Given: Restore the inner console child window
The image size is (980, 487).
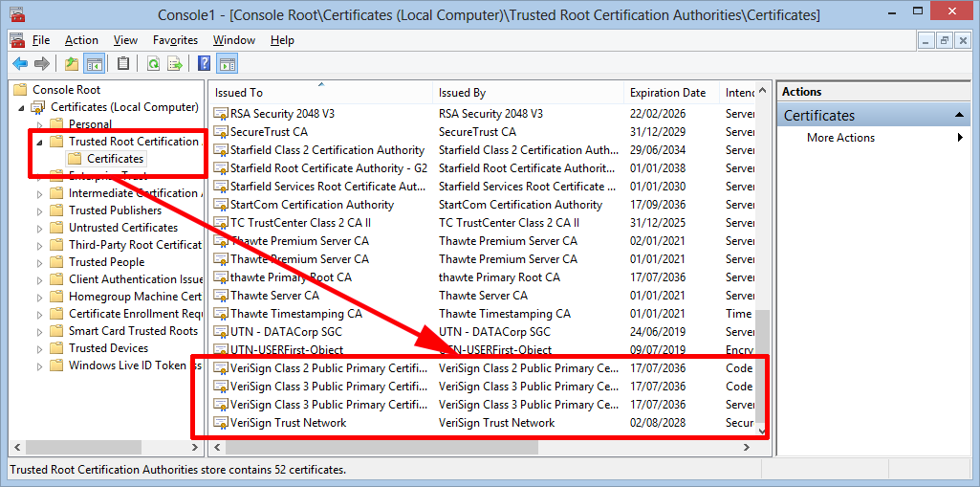Looking at the screenshot, I should coord(945,40).
